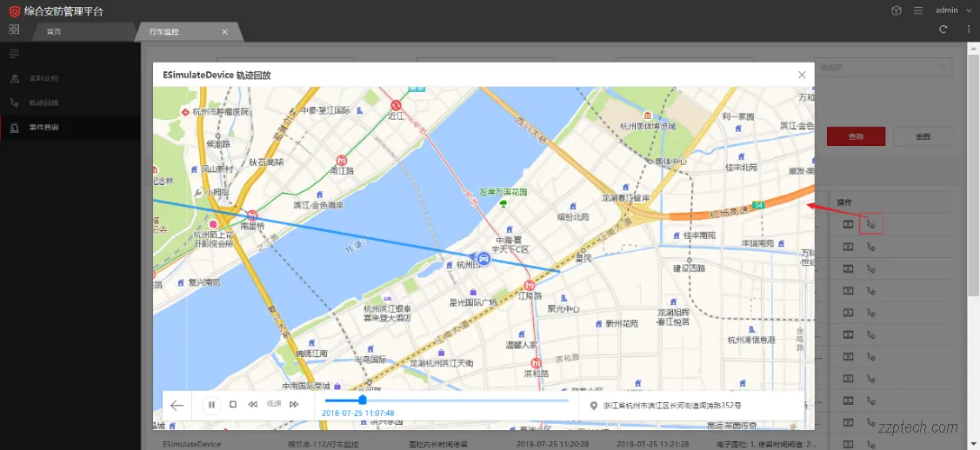Click the track replay icon highlighted in red
The width and height of the screenshot is (980, 450).
click(x=871, y=224)
